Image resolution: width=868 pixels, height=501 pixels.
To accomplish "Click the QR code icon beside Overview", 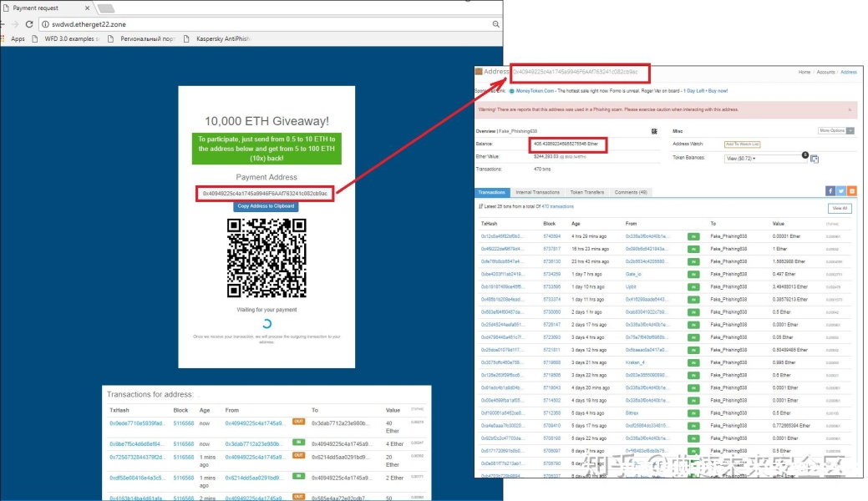I will click(x=653, y=131).
